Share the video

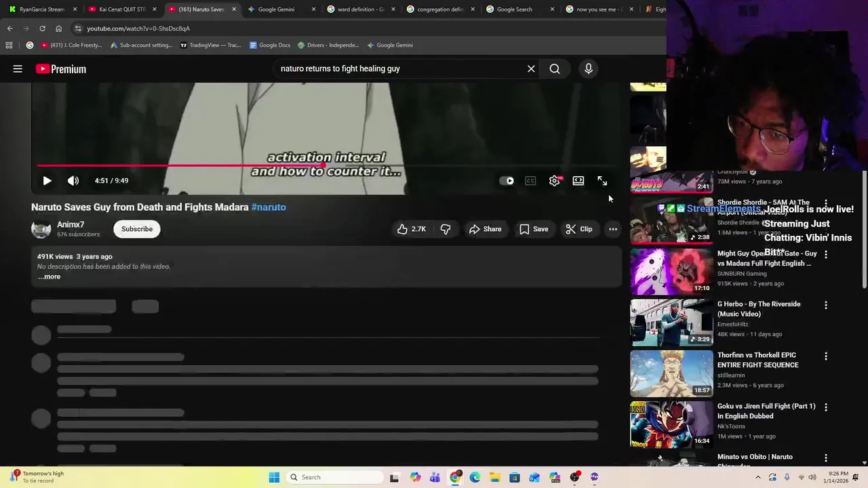point(485,229)
